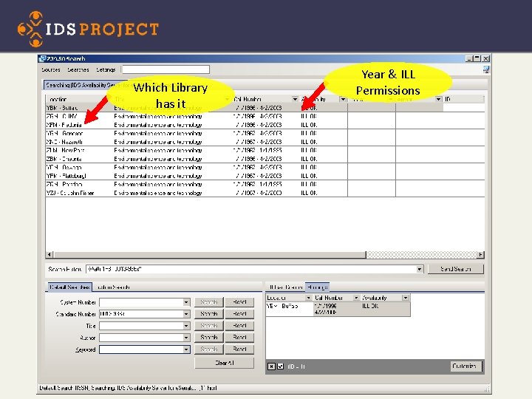Screen dimensions: 532x399
Task: Click the computer icon right of the menu bar
Action: coord(486,70)
